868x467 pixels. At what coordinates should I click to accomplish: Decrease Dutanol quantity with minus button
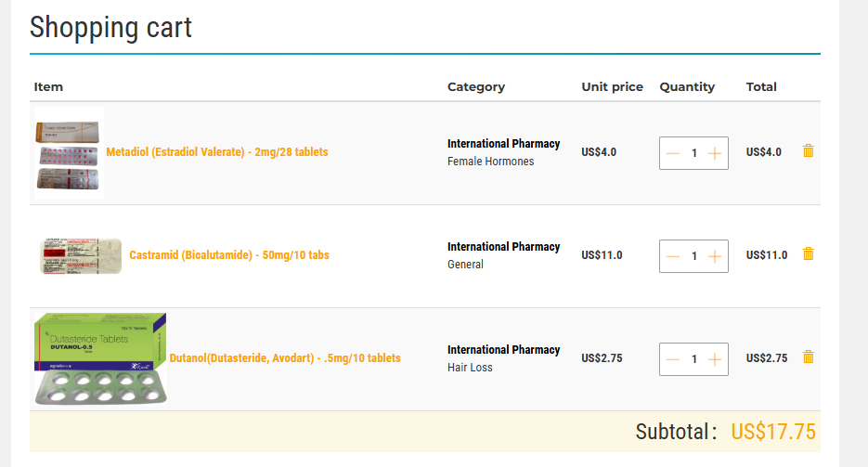673,359
